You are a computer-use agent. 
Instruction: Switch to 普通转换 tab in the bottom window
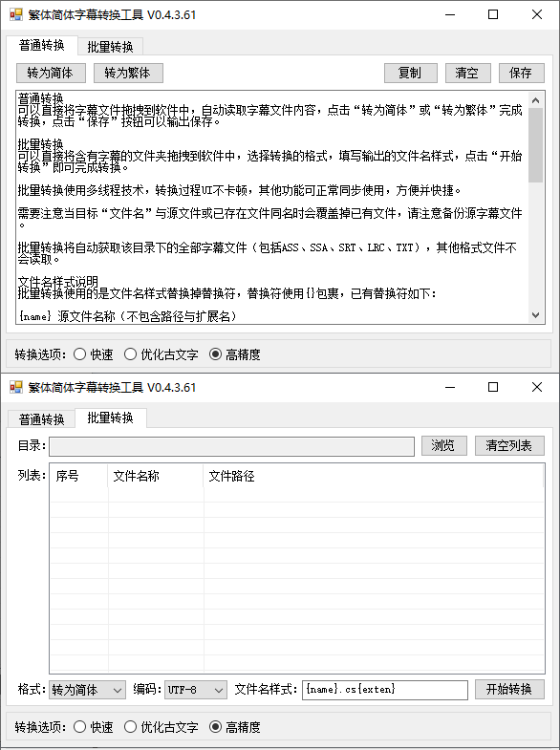pyautogui.click(x=42, y=419)
